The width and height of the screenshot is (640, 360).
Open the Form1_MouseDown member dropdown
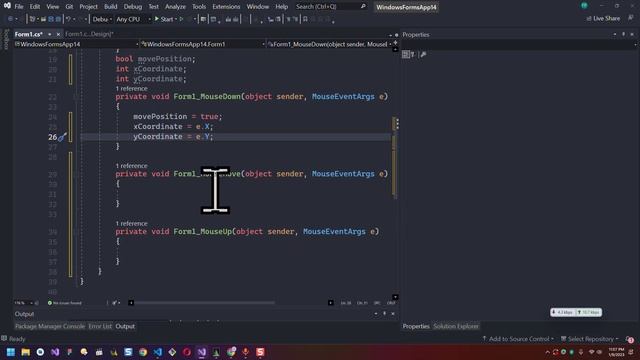click(x=329, y=44)
